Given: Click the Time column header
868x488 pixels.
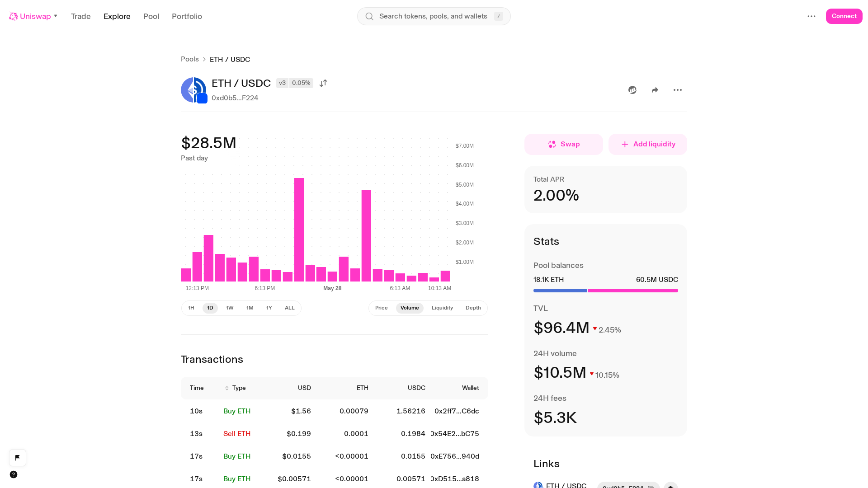Looking at the screenshot, I should 197,388.
